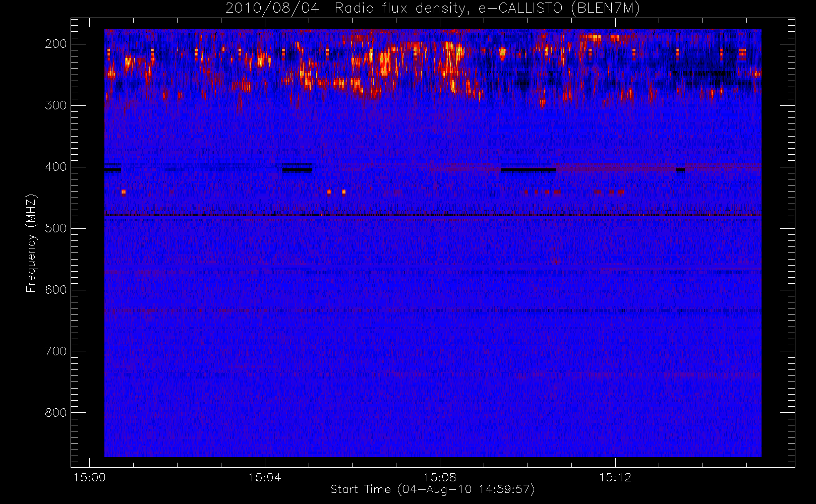The width and height of the screenshot is (816, 504).
Task: Click the 15:12 time tick label
Action: coord(615,477)
